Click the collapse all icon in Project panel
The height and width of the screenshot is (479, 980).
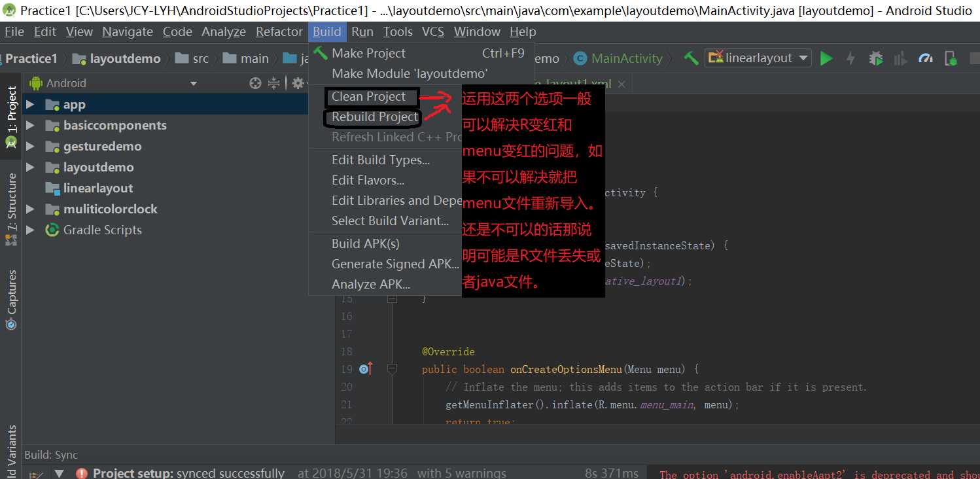pos(274,83)
